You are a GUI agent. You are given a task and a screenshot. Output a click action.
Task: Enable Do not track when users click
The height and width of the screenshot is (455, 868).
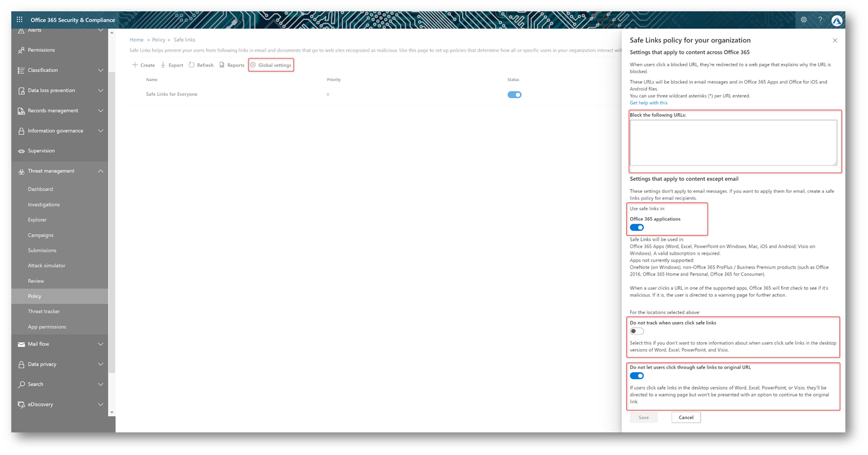637,332
